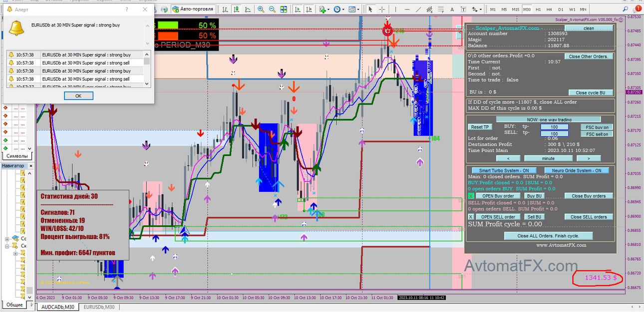Toggle chart shift
Viewport: 644px width, 312px height.
click(309, 9)
